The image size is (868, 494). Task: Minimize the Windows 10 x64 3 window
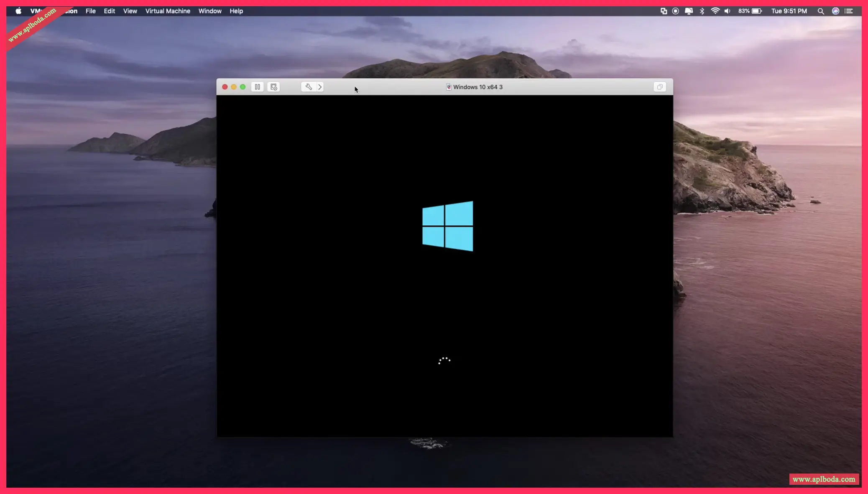[234, 87]
